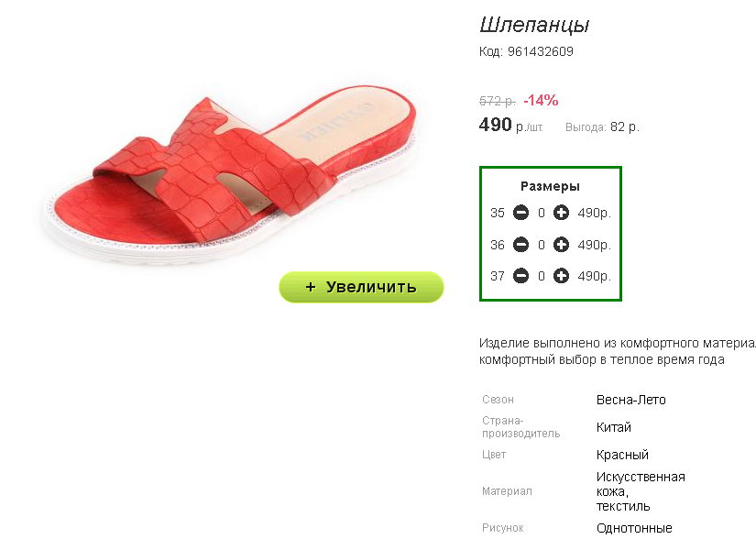Increase quantity for size 37

tap(561, 276)
